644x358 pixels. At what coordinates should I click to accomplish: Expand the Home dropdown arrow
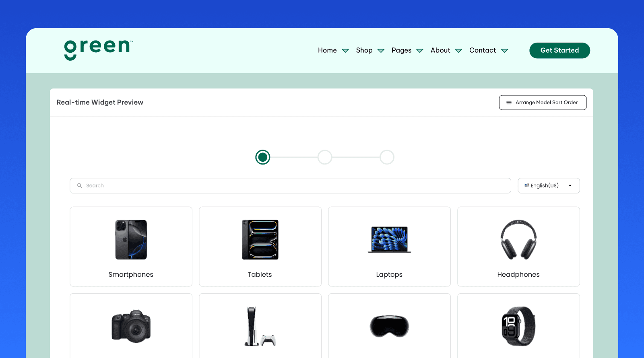click(x=345, y=51)
